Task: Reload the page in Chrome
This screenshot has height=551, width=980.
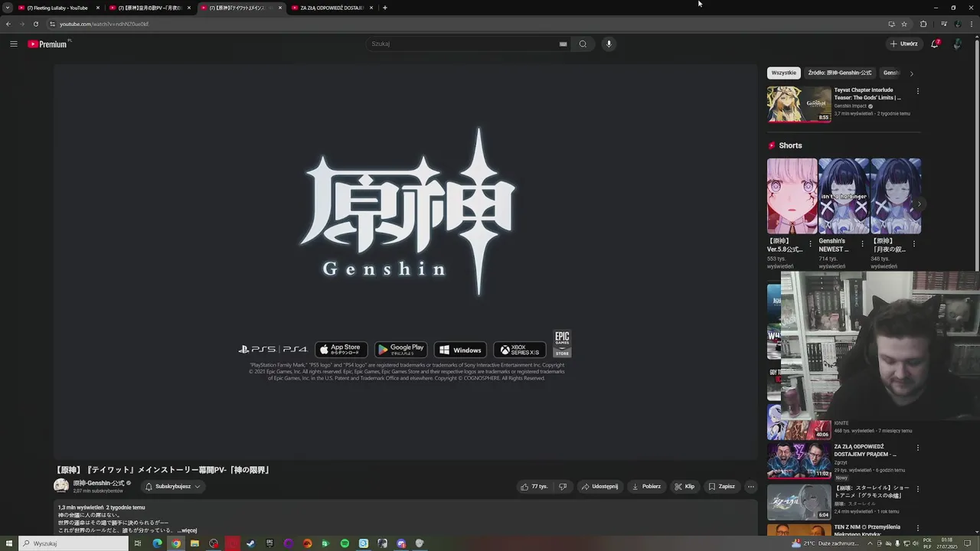Action: pos(35,24)
